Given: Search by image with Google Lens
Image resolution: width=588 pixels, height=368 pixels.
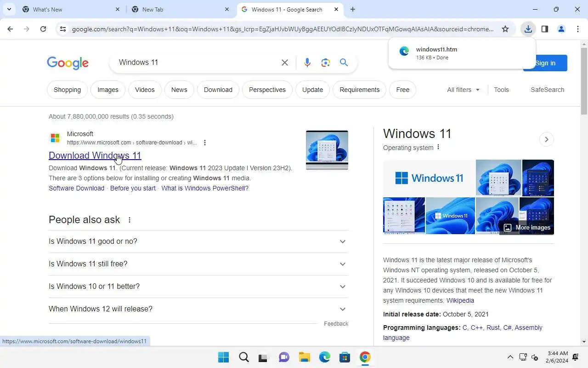Looking at the screenshot, I should pos(326,63).
